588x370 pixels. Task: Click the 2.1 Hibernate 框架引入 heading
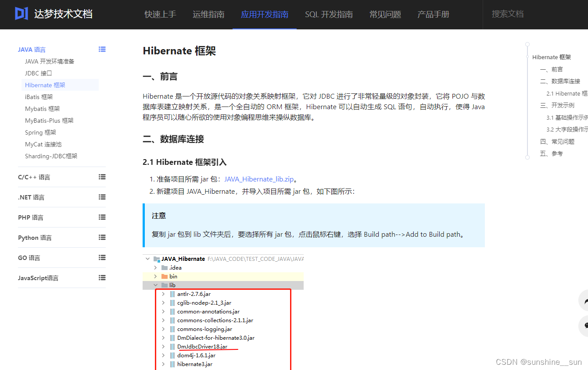185,162
